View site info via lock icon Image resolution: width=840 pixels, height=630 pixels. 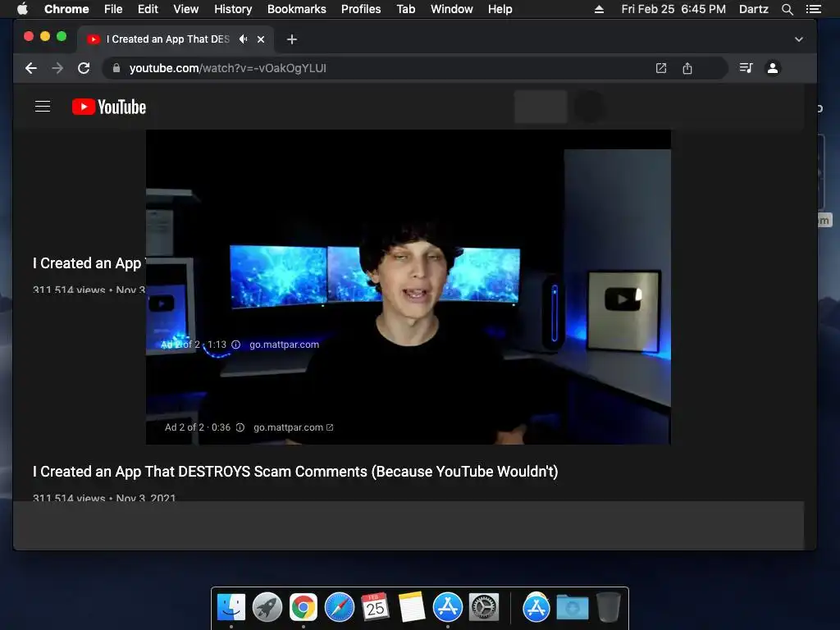[116, 68]
